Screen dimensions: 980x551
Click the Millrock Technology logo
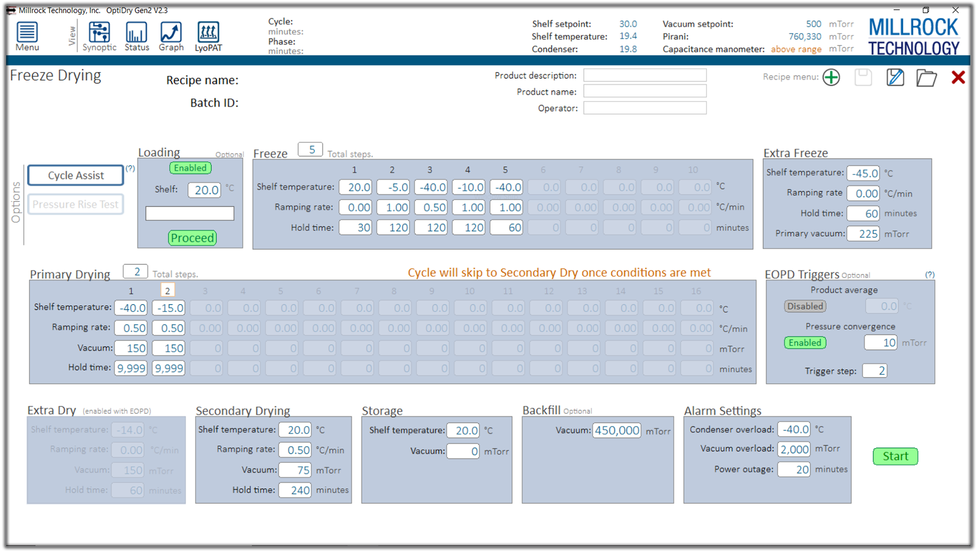pos(913,37)
